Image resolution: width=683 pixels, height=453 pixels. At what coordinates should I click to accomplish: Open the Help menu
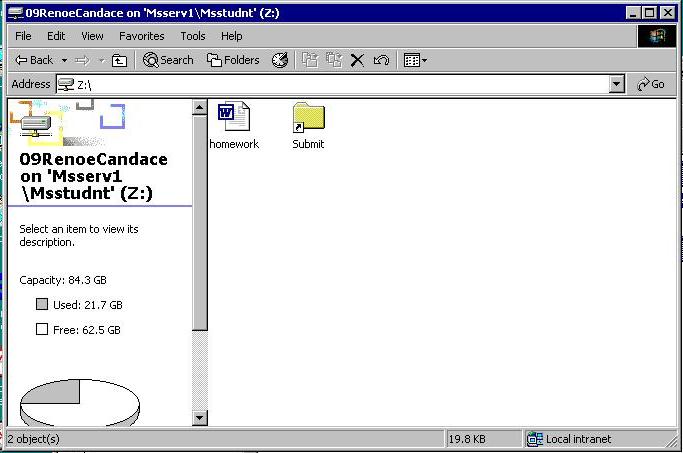(232, 36)
